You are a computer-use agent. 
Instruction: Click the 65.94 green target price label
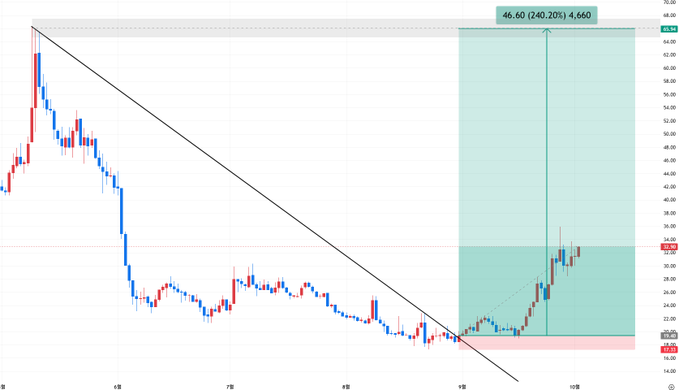coord(669,29)
